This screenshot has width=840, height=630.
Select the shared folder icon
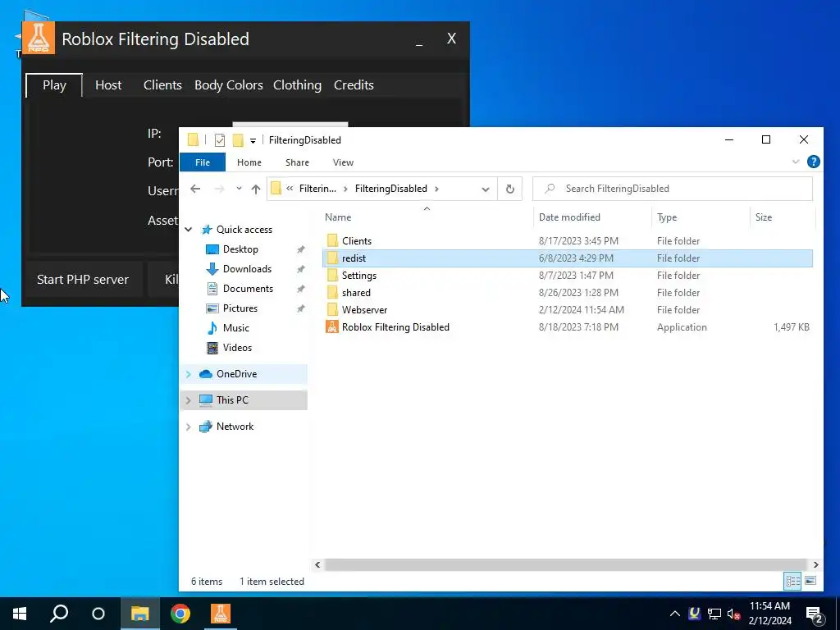(x=332, y=293)
